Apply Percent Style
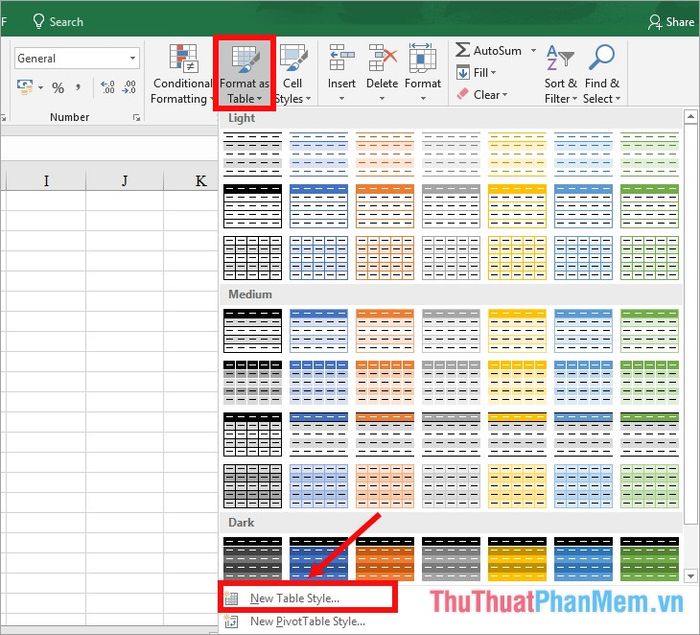This screenshot has height=635, width=700. pyautogui.click(x=58, y=88)
